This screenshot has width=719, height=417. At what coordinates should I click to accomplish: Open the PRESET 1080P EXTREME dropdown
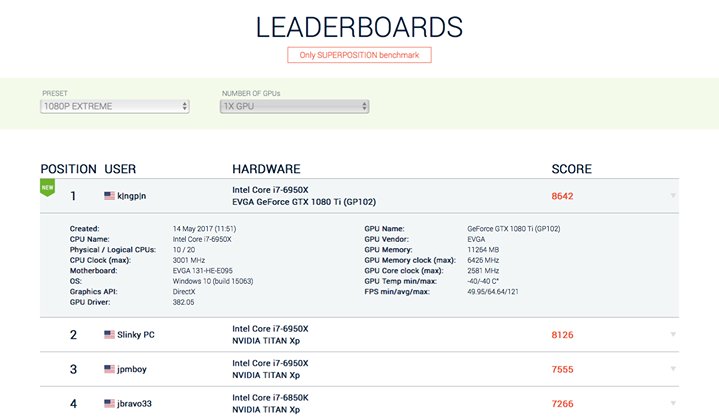pos(115,106)
